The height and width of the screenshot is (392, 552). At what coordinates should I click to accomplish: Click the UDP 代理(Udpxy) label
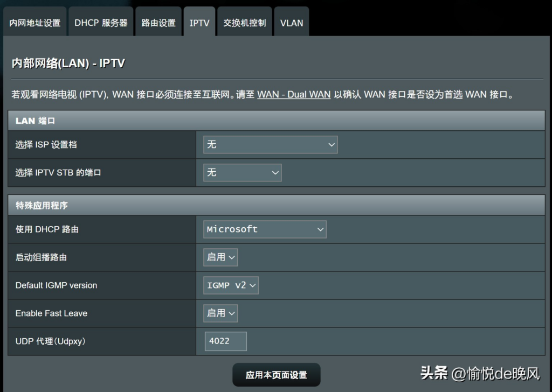tap(51, 341)
